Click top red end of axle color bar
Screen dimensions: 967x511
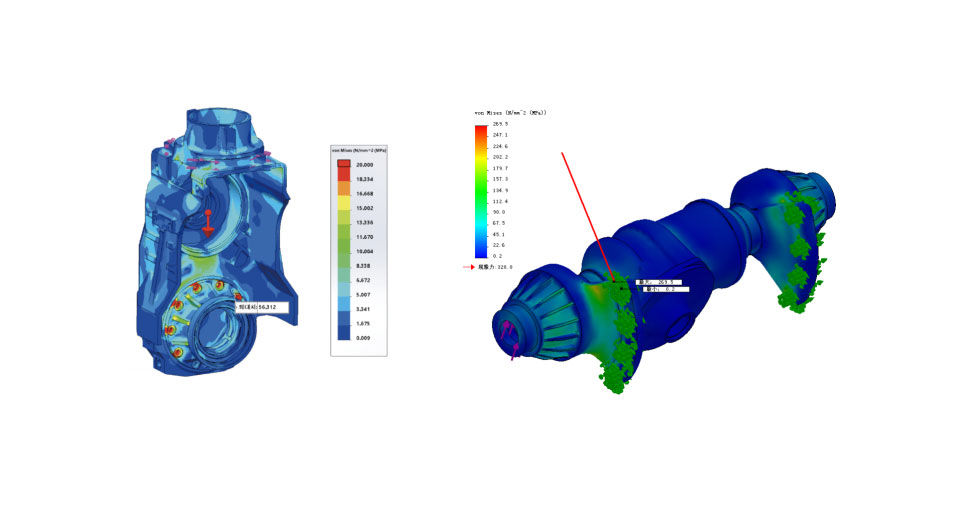pyautogui.click(x=480, y=128)
